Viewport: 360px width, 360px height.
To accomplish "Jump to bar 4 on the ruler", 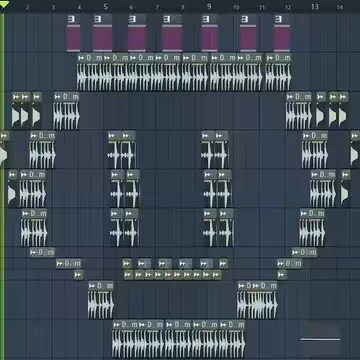I will pyautogui.click(x=79, y=7).
